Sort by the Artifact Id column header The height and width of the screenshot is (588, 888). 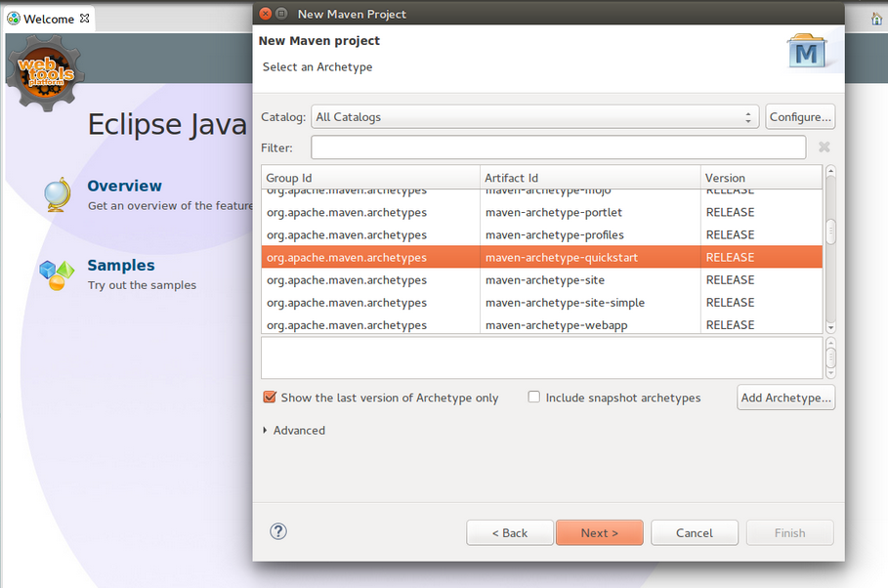point(590,178)
